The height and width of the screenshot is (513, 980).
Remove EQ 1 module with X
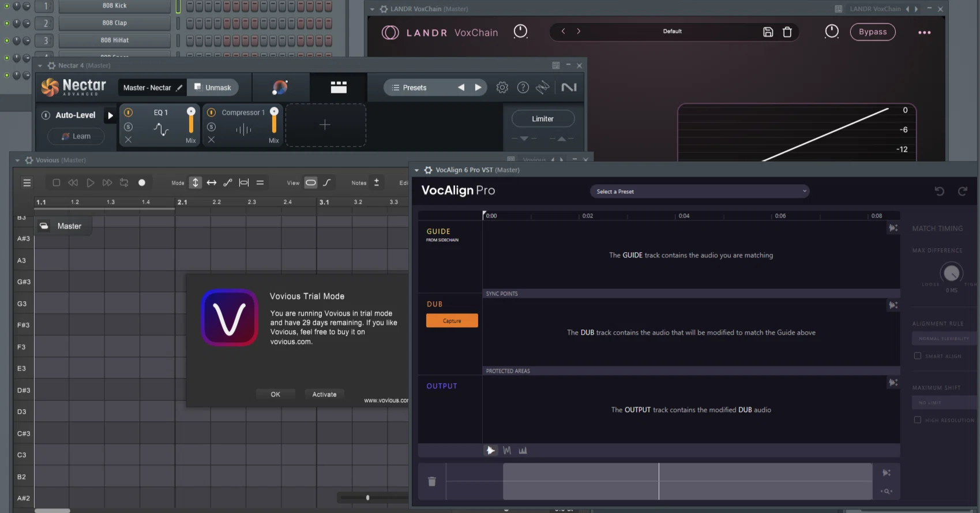(128, 140)
